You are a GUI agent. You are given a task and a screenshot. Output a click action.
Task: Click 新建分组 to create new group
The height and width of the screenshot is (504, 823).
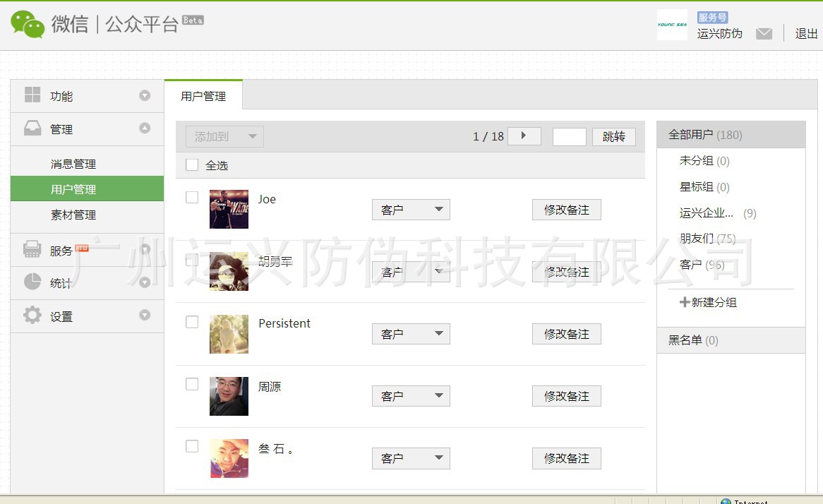708,302
